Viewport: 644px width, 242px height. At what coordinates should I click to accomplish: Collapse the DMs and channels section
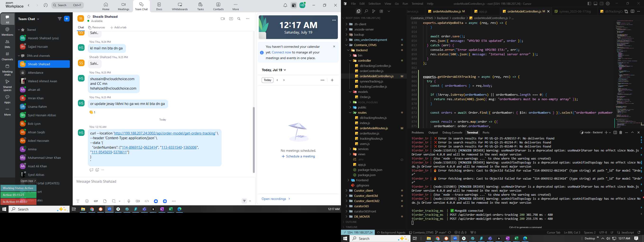coord(19,56)
